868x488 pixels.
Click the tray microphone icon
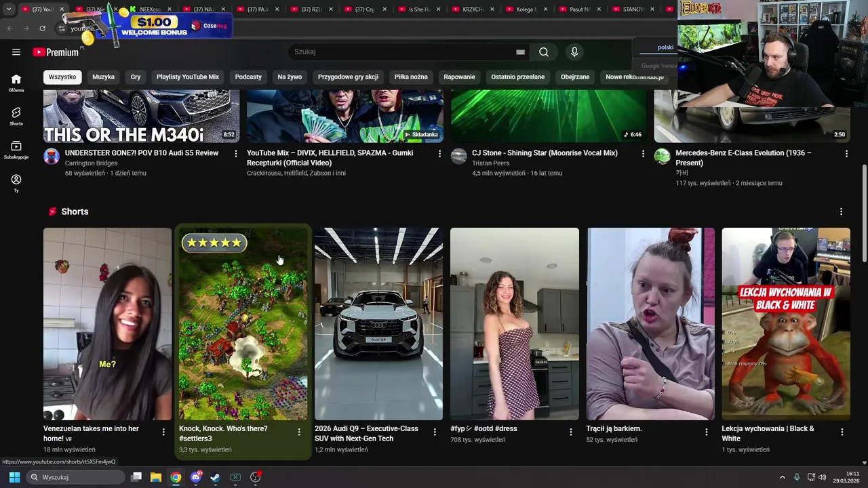coord(797,477)
